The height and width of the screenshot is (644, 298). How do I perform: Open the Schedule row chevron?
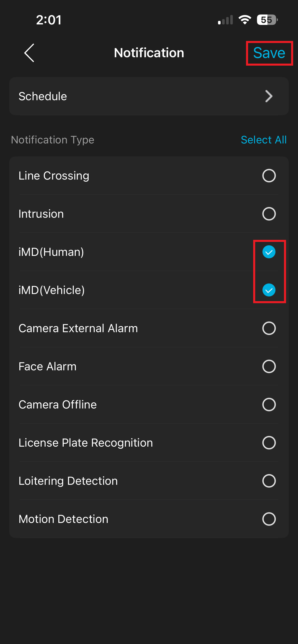coord(269,96)
